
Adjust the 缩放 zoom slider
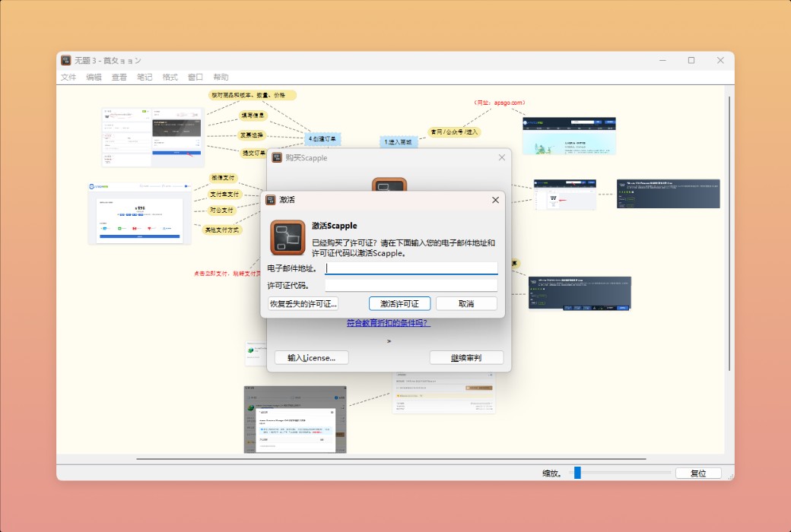(x=578, y=473)
